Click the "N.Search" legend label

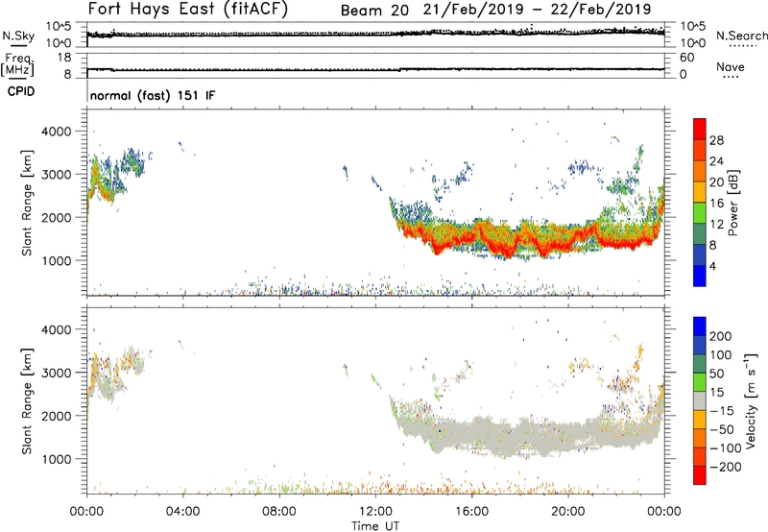pyautogui.click(x=741, y=36)
